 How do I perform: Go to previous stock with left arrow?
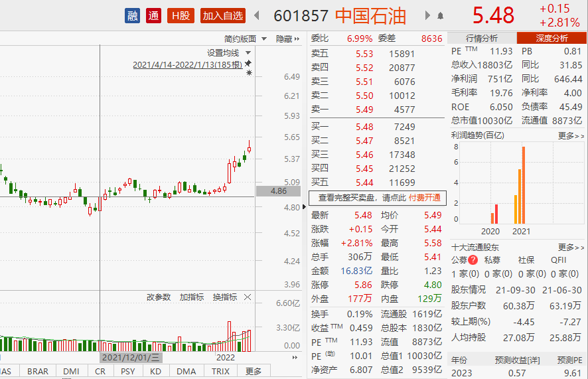[257, 16]
